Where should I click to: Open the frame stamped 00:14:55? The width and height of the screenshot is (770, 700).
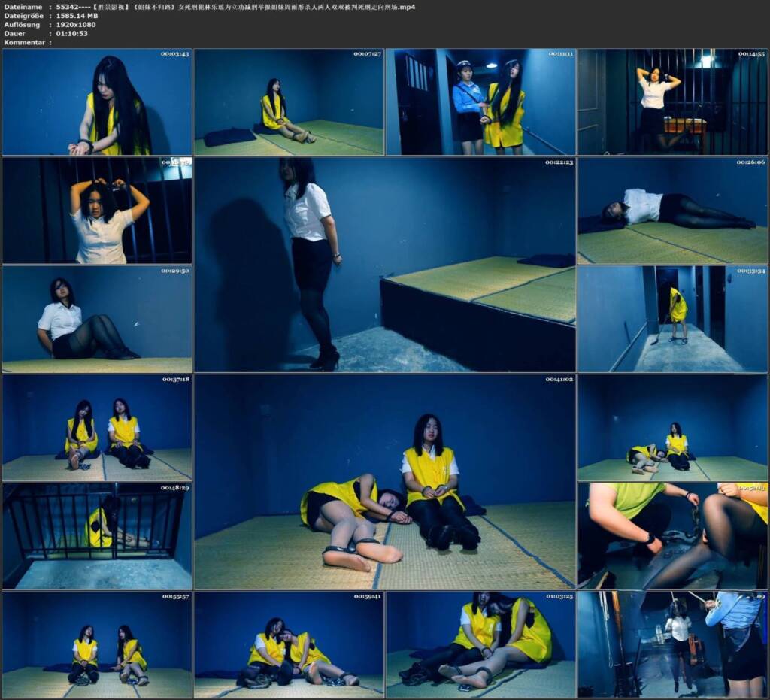(673, 102)
